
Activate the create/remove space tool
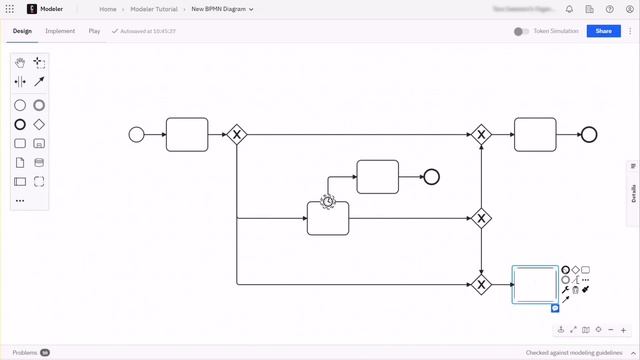pyautogui.click(x=20, y=82)
